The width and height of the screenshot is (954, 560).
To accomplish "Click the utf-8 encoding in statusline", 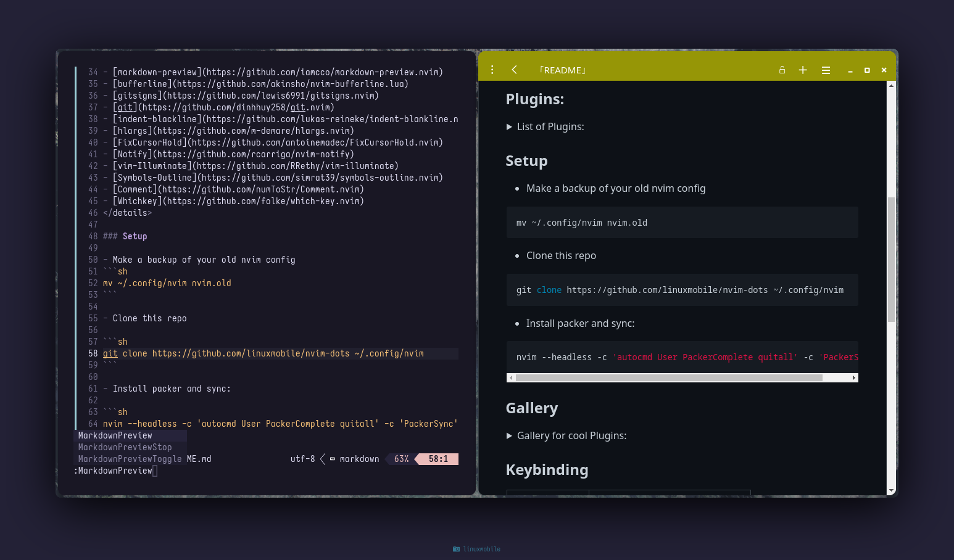I will (x=302, y=459).
